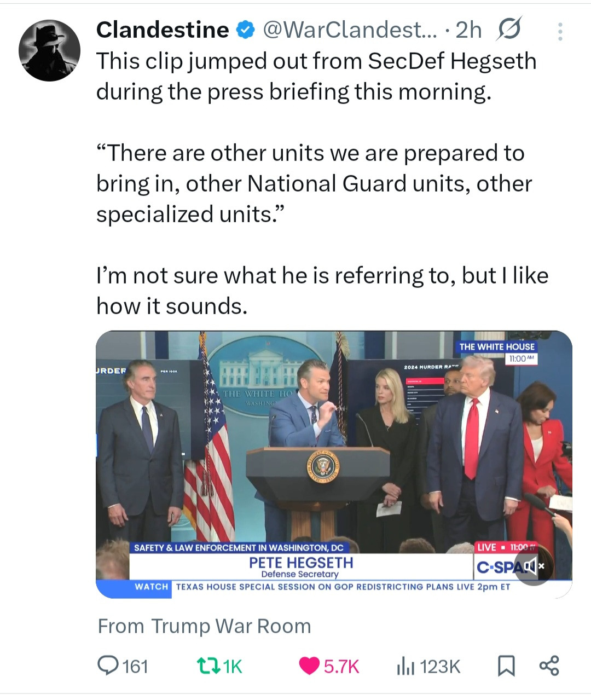This screenshot has height=700, width=591.
Task: Click the 123K views count
Action: pyautogui.click(x=441, y=666)
